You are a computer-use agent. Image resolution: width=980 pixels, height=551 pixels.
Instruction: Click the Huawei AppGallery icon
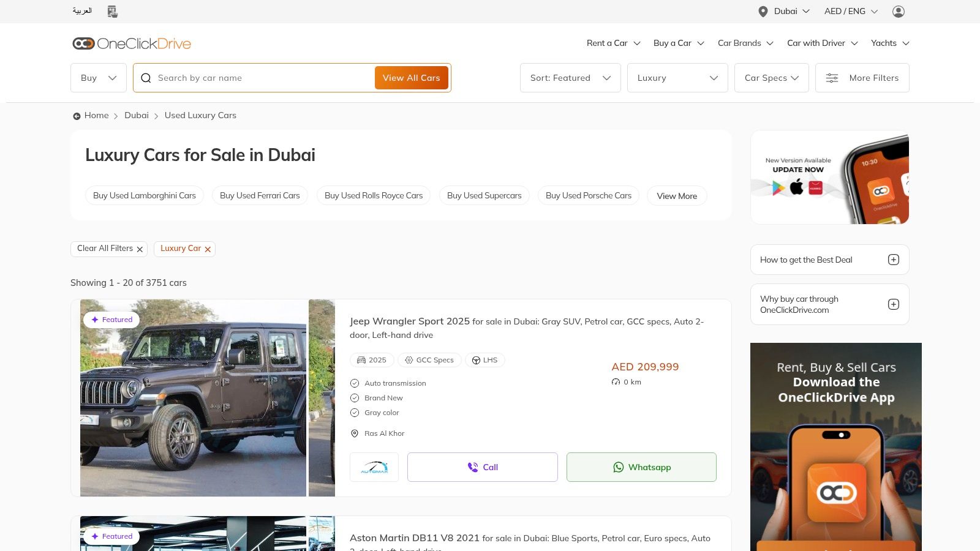point(815,187)
